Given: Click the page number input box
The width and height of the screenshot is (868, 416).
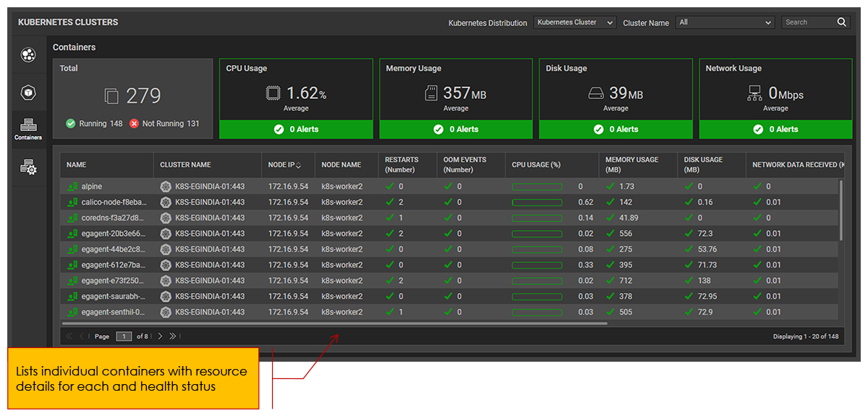Looking at the screenshot, I should [124, 336].
